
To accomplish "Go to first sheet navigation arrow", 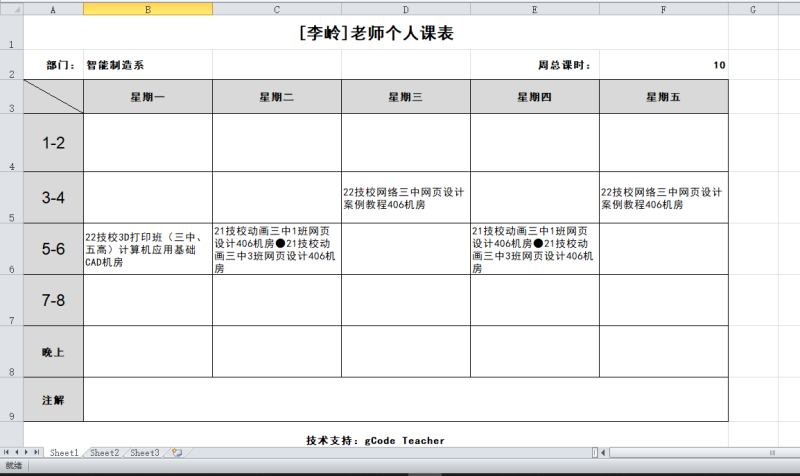I will [x=6, y=453].
